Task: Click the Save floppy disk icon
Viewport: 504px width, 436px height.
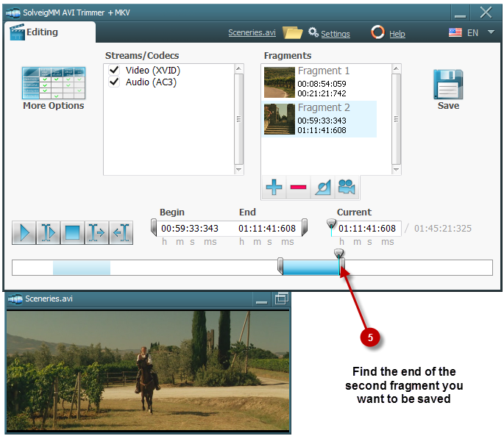Action: [x=447, y=85]
